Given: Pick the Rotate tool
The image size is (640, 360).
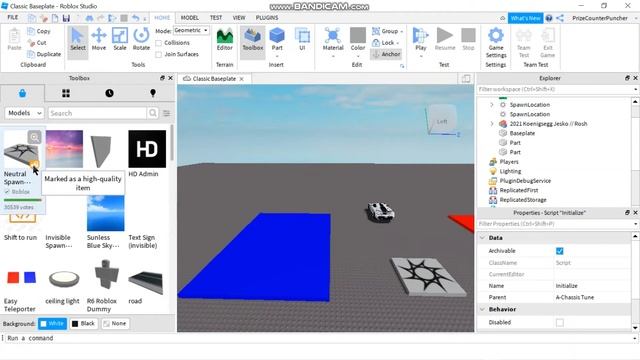Looking at the screenshot, I should 141,40.
